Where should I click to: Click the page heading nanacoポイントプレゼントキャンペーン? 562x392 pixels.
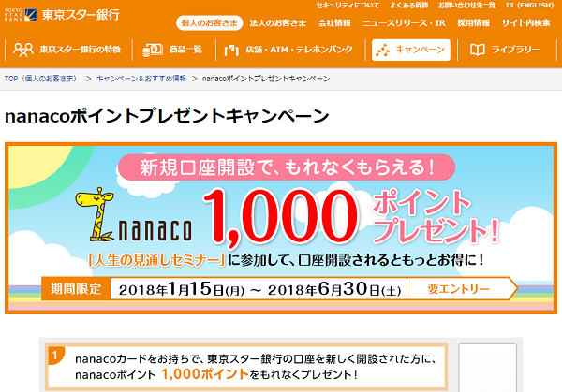click(x=167, y=116)
